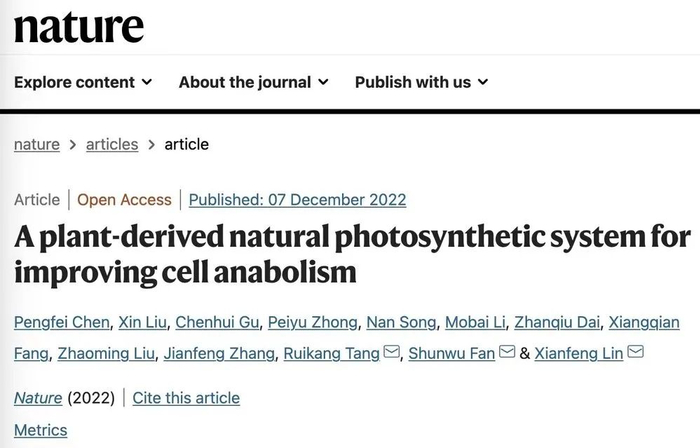Expand the Publish with us menu
The image size is (700, 448).
click(421, 82)
